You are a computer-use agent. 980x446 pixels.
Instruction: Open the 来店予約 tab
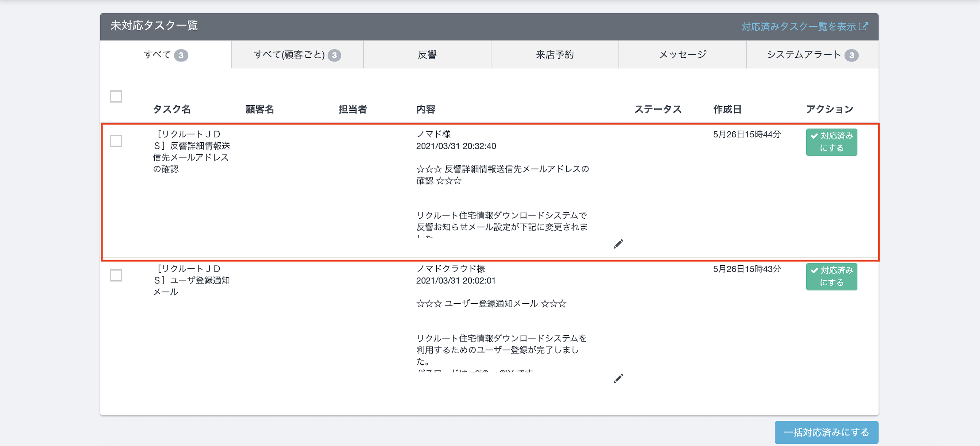tap(555, 55)
